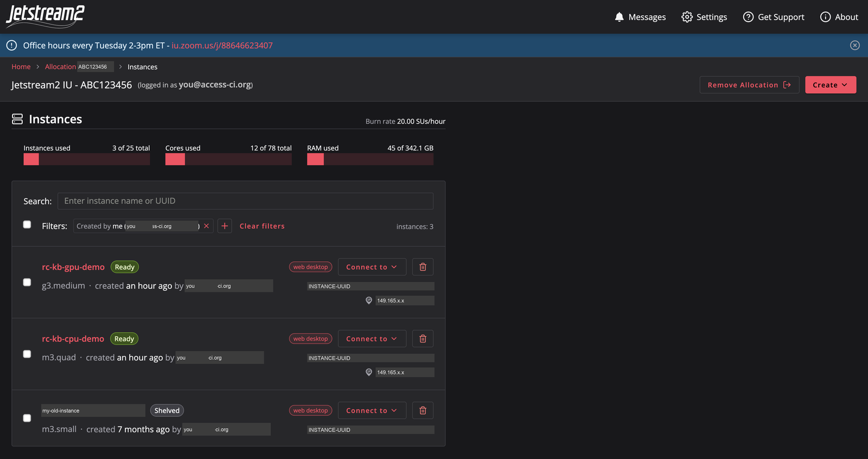Open Messages bell icon
Screen dimensions: 868x459
(619, 17)
